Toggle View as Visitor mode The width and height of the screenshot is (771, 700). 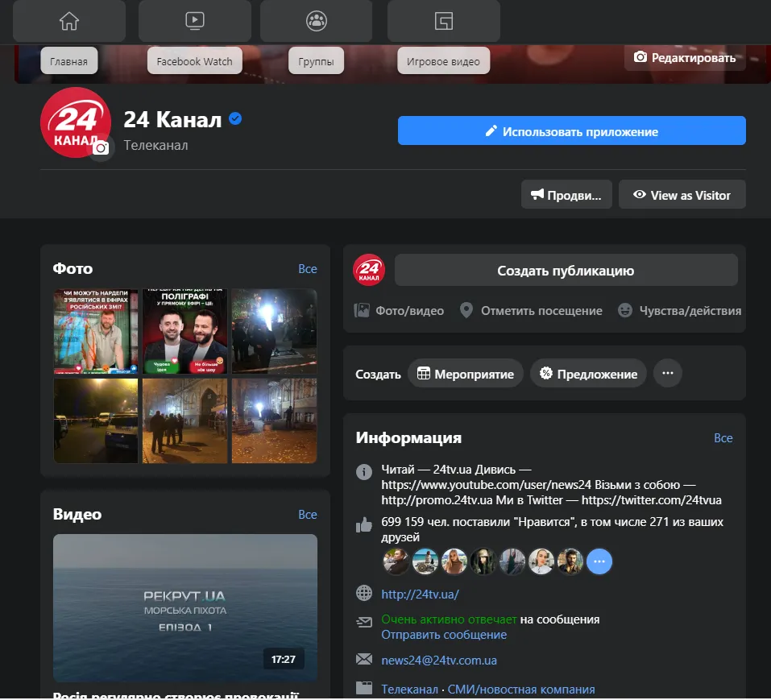(682, 195)
